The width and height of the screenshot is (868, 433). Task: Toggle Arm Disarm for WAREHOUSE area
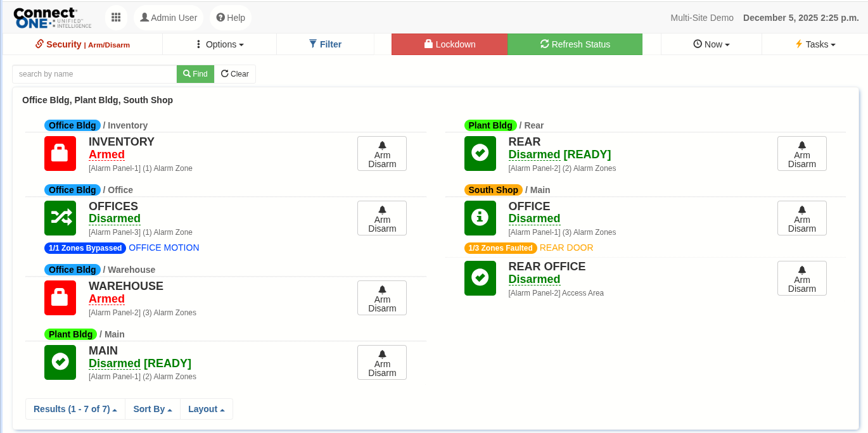pyautogui.click(x=381, y=298)
